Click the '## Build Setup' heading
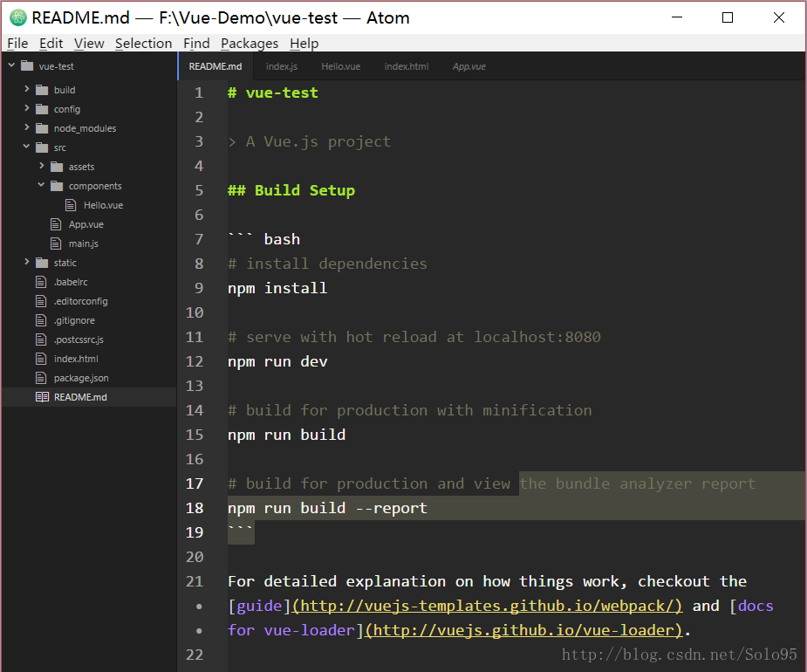Image resolution: width=807 pixels, height=672 pixels. (291, 190)
